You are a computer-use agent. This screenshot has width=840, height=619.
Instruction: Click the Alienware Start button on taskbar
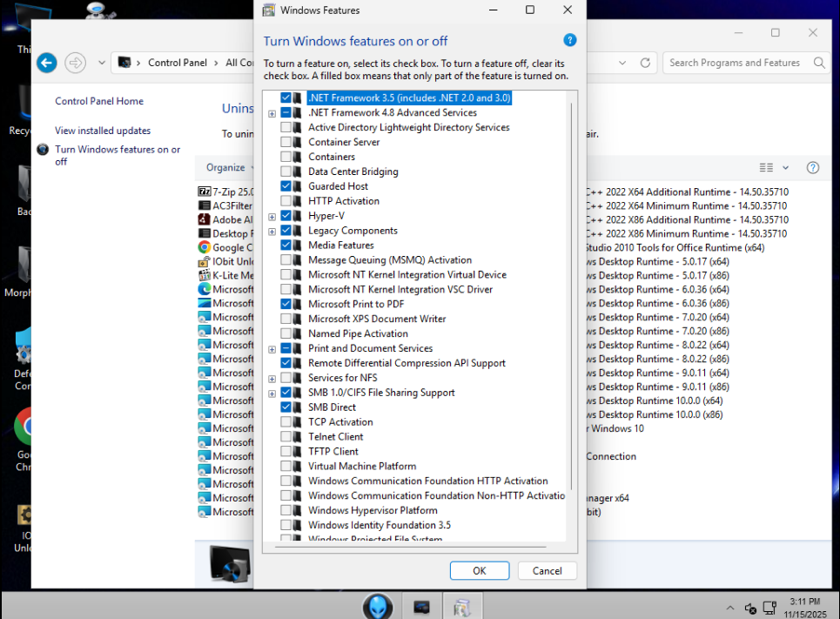pos(378,606)
